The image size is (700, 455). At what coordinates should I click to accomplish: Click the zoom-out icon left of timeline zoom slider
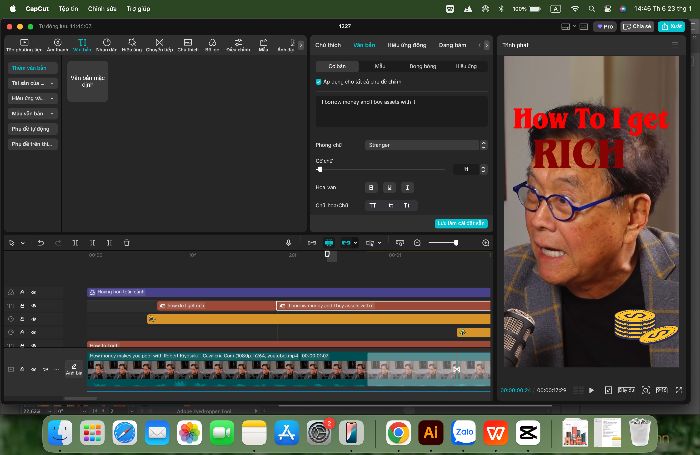click(417, 243)
